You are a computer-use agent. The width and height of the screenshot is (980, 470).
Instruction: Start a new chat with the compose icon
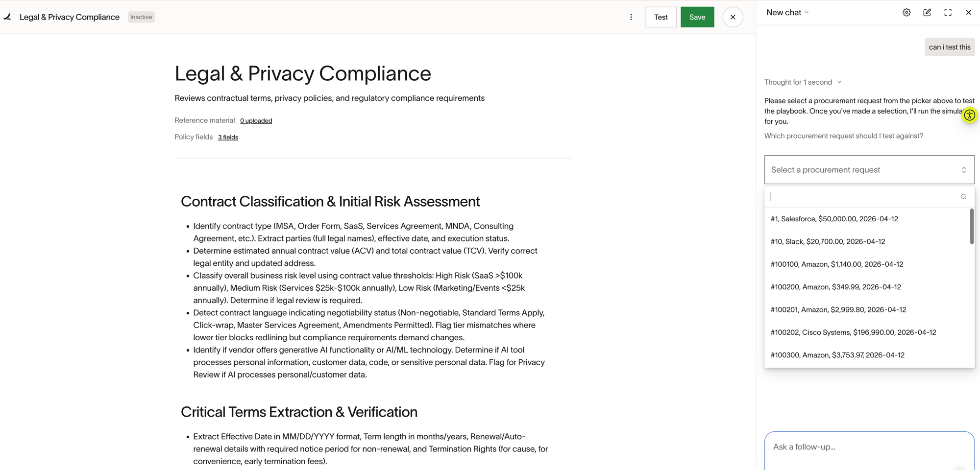coord(927,13)
